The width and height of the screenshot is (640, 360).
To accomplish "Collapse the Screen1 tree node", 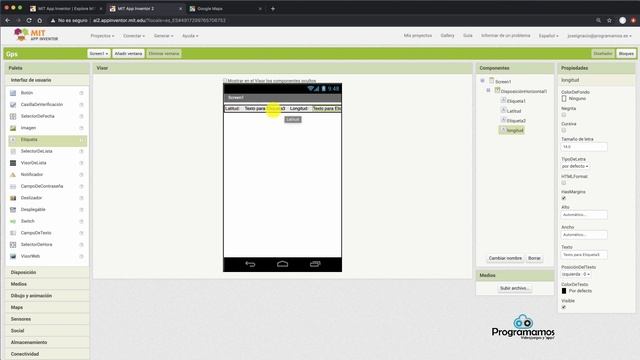I will [482, 81].
